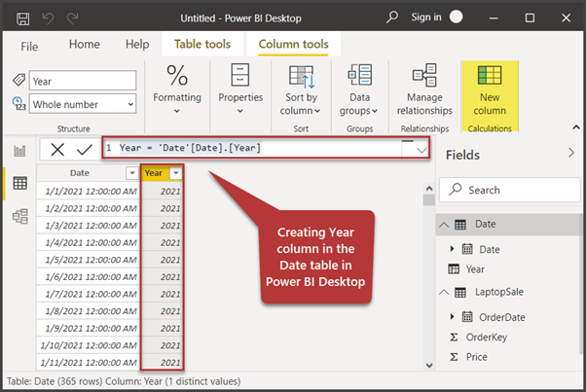Click the account avatar circle
The height and width of the screenshot is (392, 586).
456,17
